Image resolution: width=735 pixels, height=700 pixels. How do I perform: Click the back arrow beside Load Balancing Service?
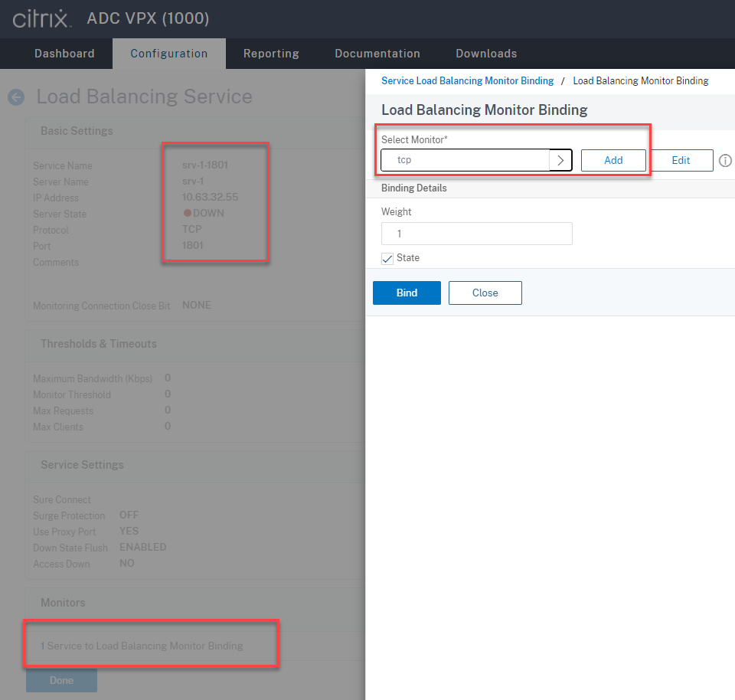pos(15,96)
